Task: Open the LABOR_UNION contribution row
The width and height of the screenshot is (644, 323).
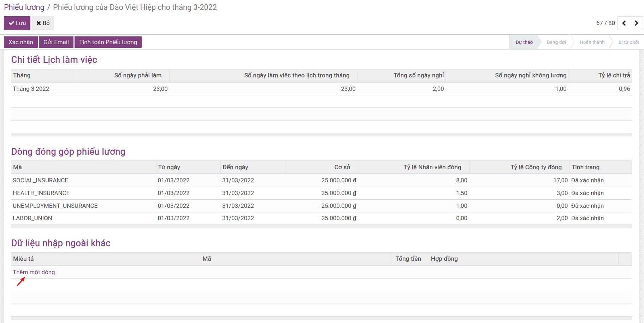Action: click(x=33, y=218)
